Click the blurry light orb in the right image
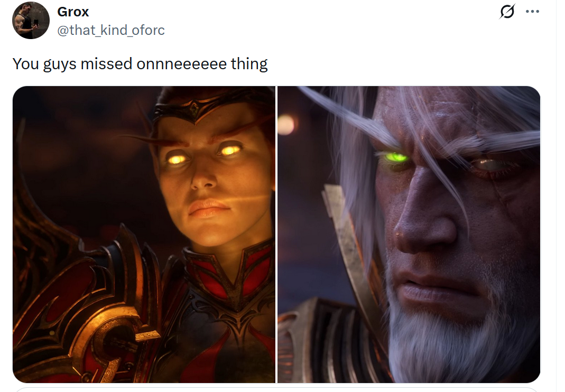 coord(286,125)
